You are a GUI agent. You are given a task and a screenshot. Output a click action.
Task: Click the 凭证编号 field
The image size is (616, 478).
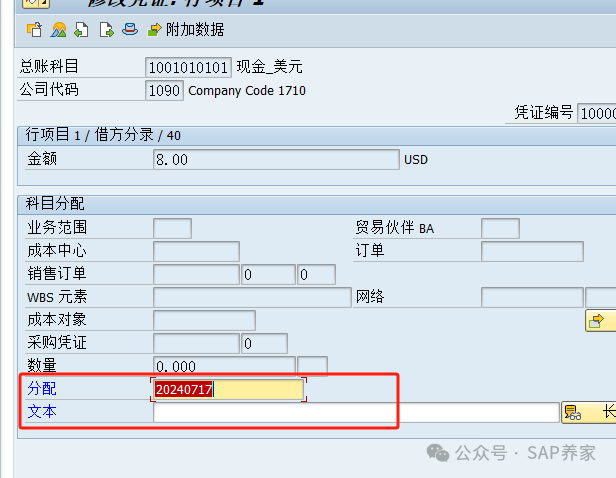coord(596,114)
